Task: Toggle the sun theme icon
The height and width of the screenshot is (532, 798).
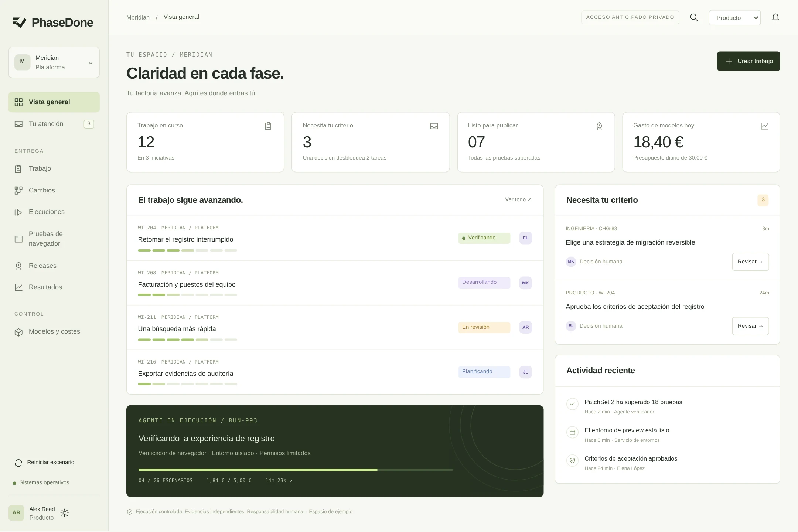Action: (x=65, y=513)
